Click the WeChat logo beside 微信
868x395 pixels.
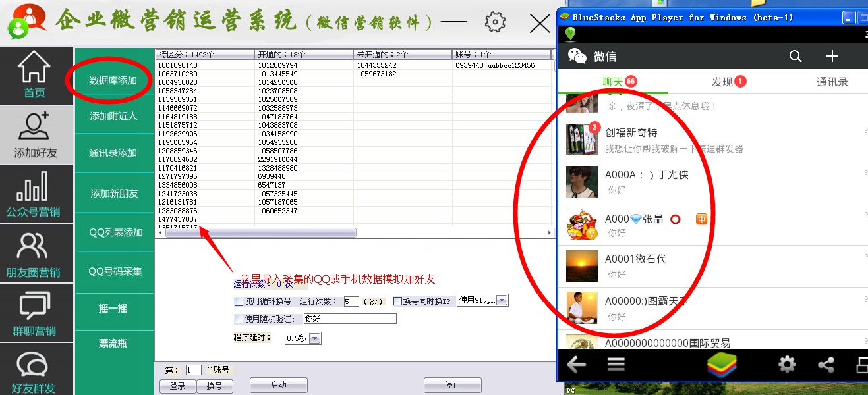(x=577, y=56)
